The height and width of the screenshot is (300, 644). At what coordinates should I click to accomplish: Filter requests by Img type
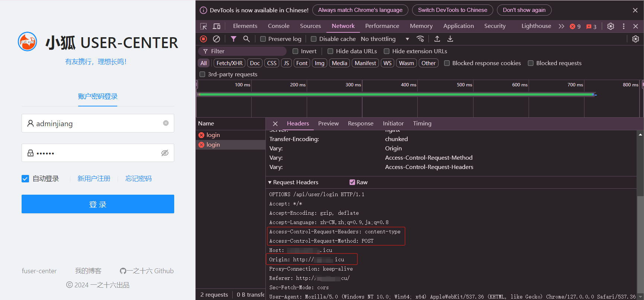point(319,63)
